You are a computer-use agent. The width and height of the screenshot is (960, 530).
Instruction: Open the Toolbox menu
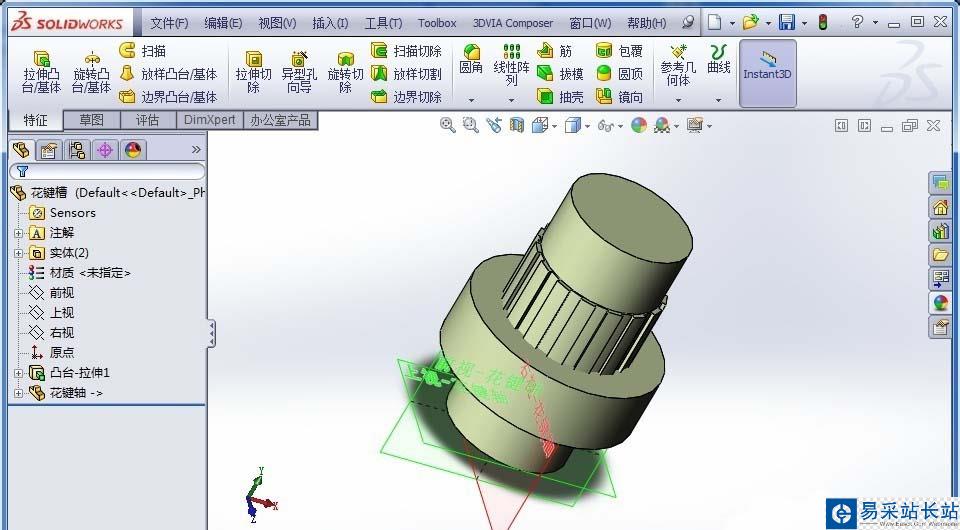437,23
